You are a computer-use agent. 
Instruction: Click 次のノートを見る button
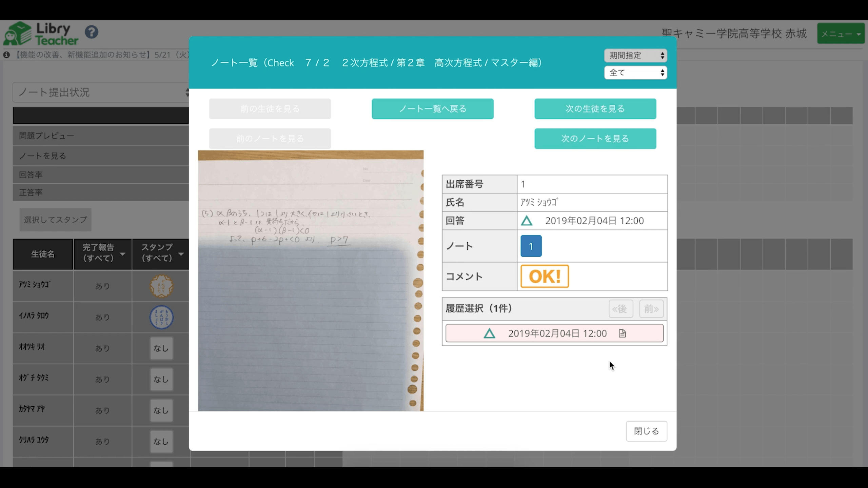pos(595,139)
